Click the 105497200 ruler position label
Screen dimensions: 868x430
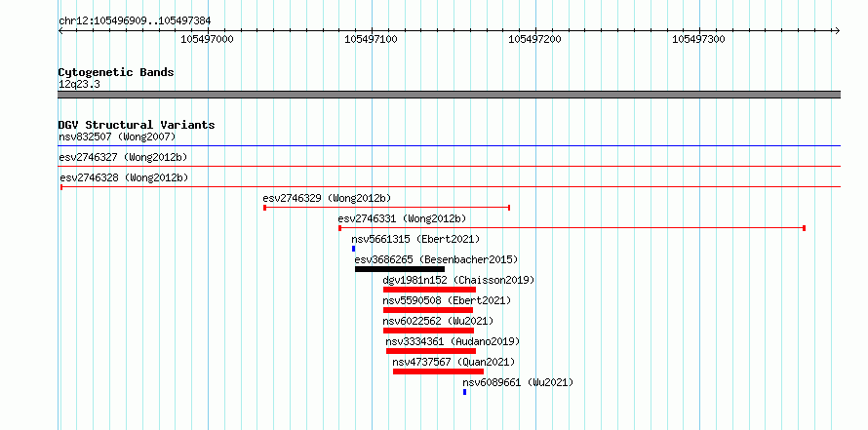(534, 39)
